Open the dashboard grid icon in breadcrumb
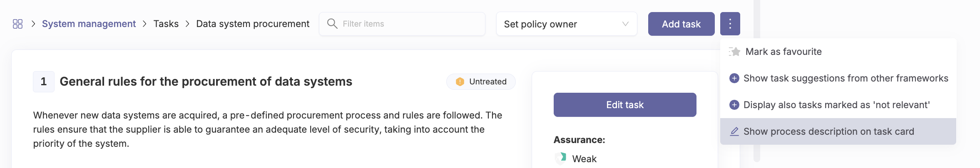 click(x=17, y=24)
